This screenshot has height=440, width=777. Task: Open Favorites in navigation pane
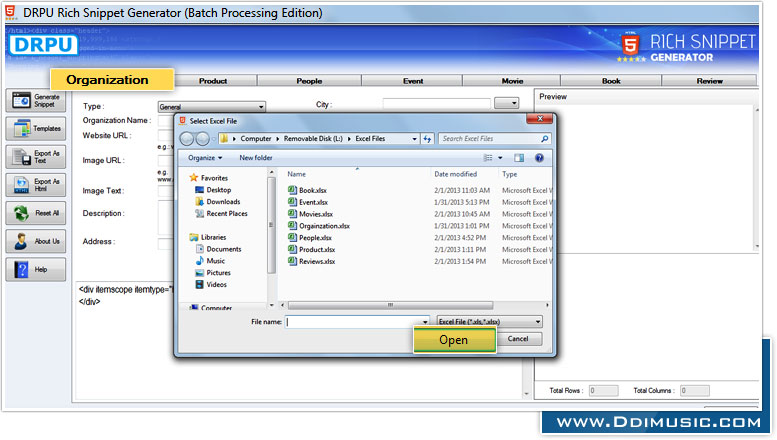click(x=209, y=178)
